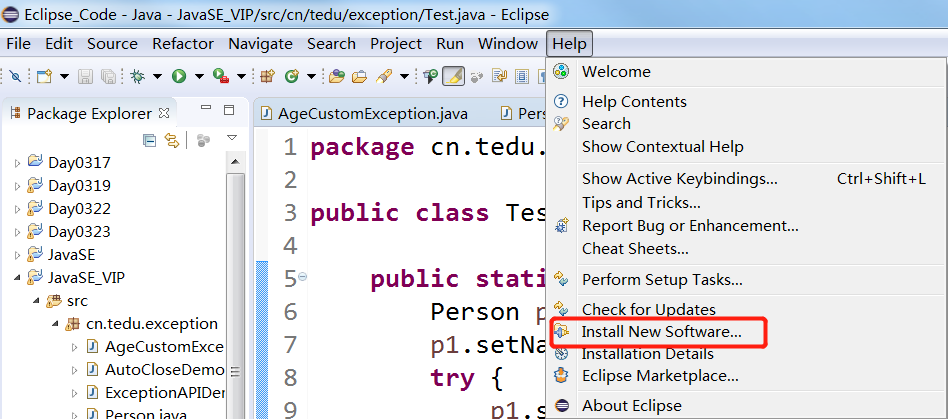Open the Search flashlight dropdown arrow
Screen dimensions: 948x419
[x=404, y=77]
